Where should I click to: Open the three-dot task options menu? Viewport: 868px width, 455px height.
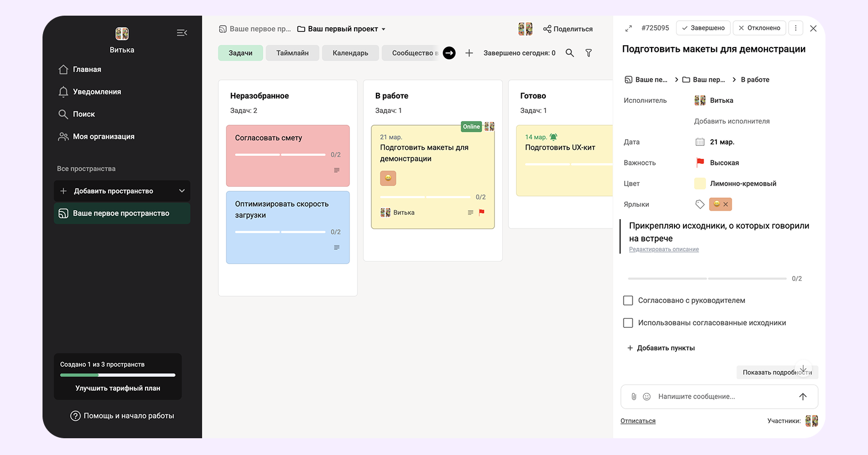(795, 28)
